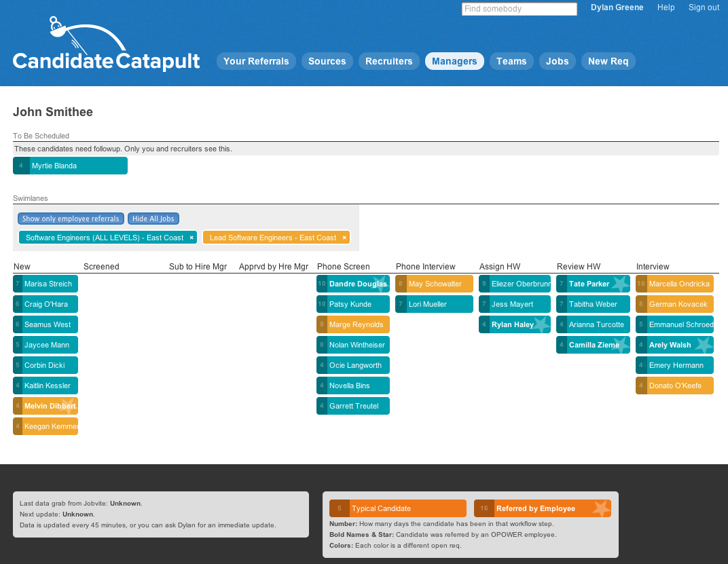Toggle "Show only employee referrals"

point(70,219)
